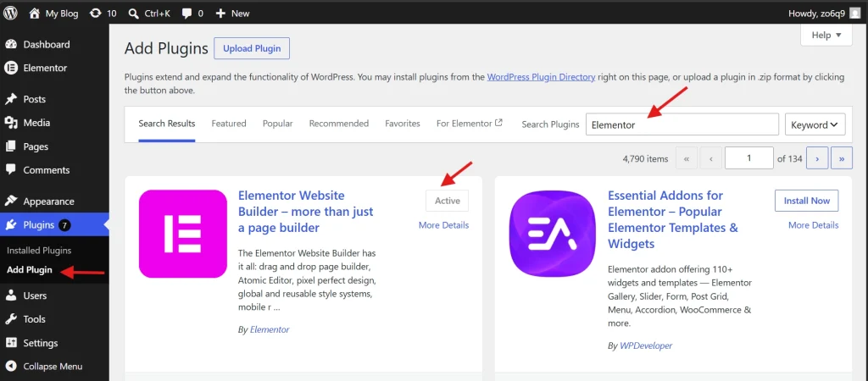This screenshot has width=868, height=381.
Task: Open the updates icon showing 10
Action: pyautogui.click(x=95, y=13)
